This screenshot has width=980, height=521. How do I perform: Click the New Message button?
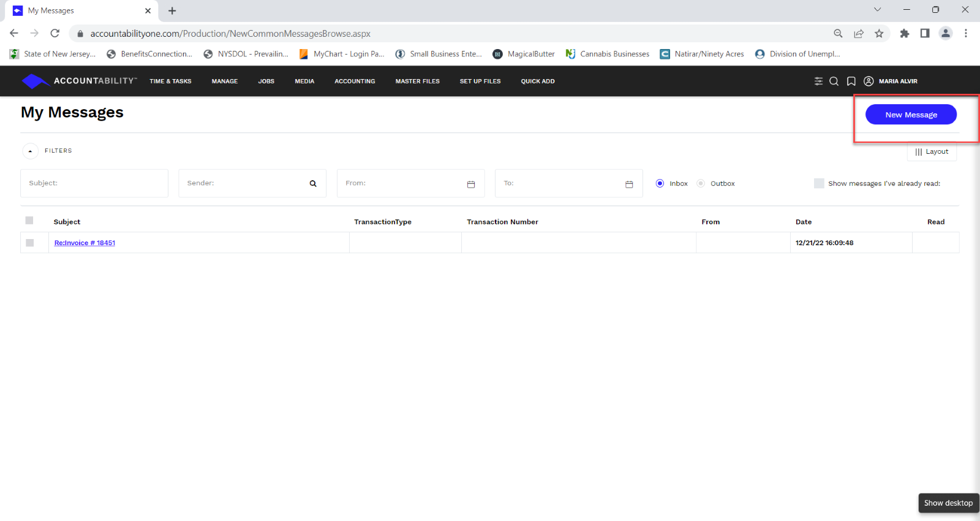(911, 115)
